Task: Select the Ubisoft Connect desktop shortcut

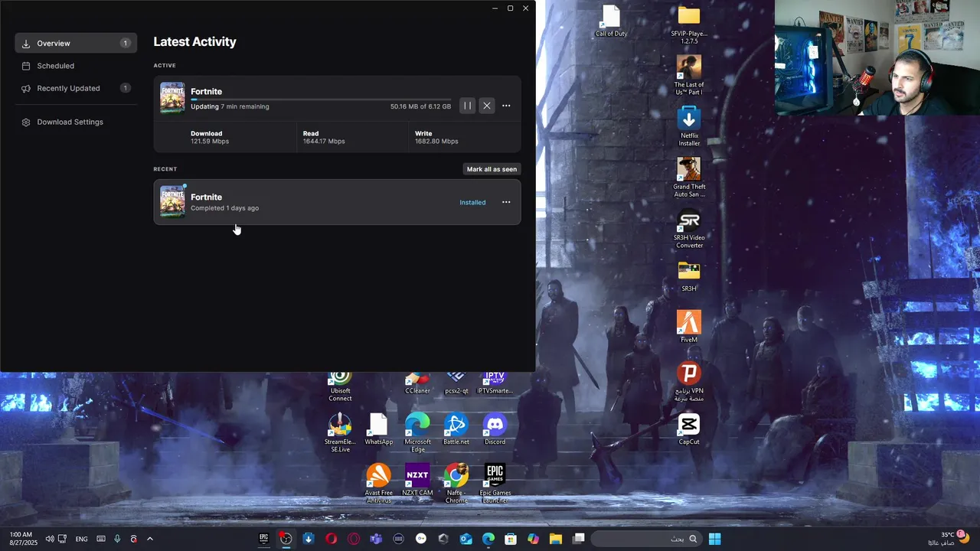Action: (340, 386)
